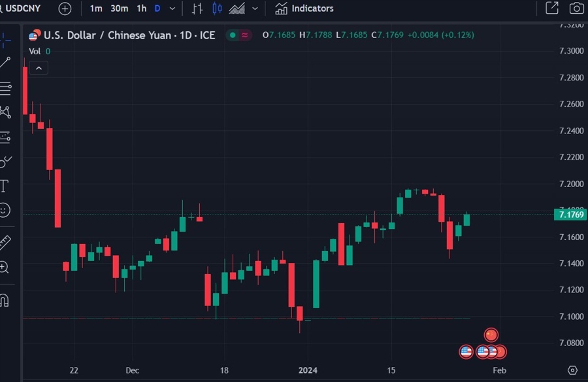This screenshot has height=382, width=588.
Task: Open the China economic event marker above the others
Action: tap(491, 335)
